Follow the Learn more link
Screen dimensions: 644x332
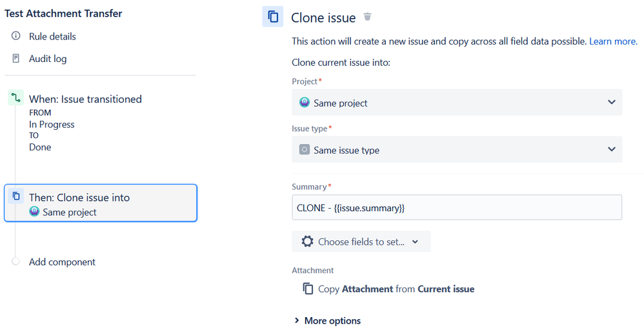coord(613,41)
